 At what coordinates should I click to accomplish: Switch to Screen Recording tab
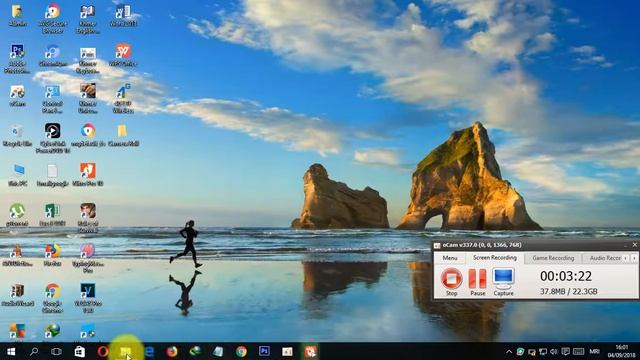click(495, 258)
